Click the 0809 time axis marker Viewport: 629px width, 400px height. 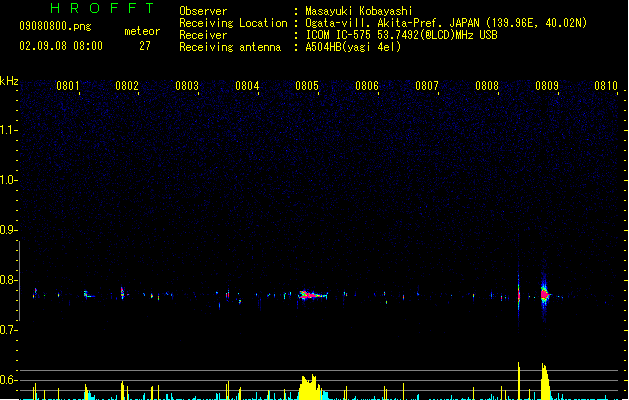click(547, 86)
